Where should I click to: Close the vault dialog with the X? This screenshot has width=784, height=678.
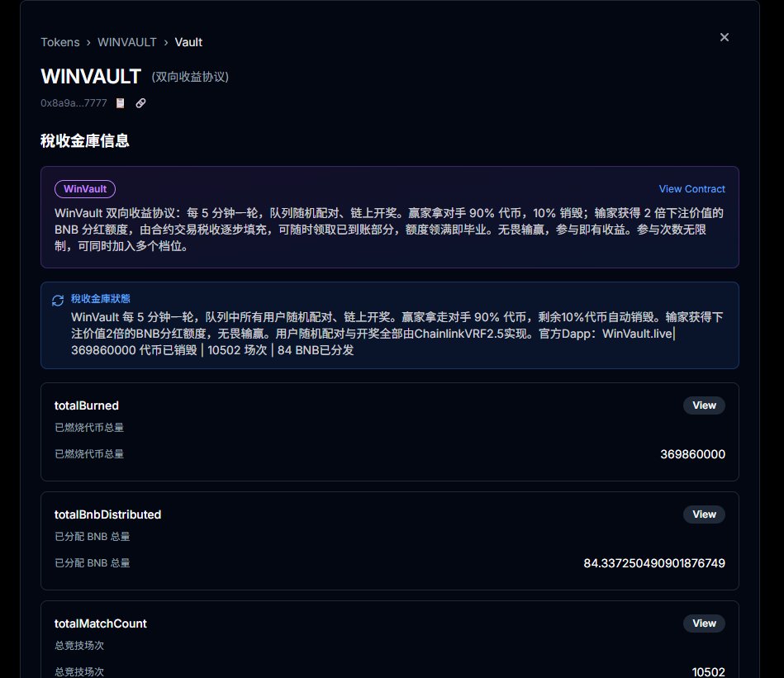[724, 37]
